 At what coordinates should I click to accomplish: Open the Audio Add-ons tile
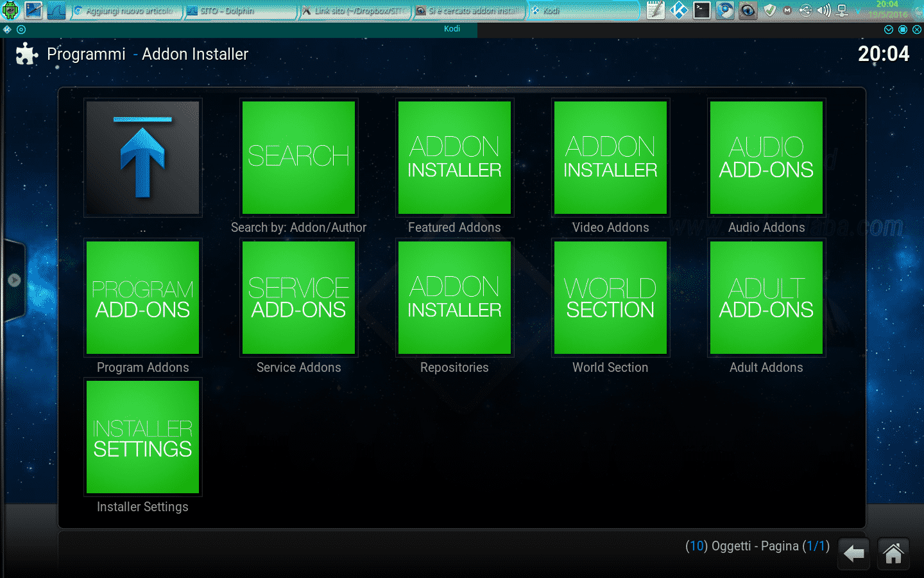tap(766, 157)
